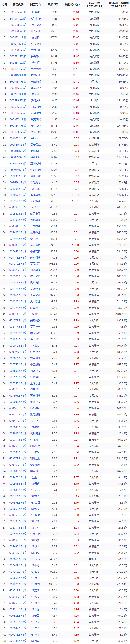
Task: Click the 涨跌幅 sort arrow
Action: point(80,5)
